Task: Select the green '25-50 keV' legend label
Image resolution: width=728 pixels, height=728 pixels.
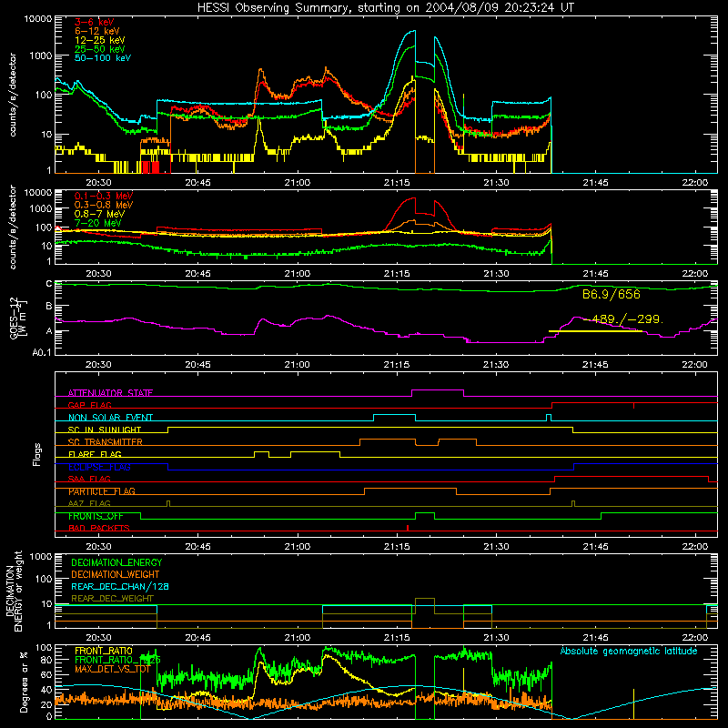Action: pyautogui.click(x=100, y=49)
